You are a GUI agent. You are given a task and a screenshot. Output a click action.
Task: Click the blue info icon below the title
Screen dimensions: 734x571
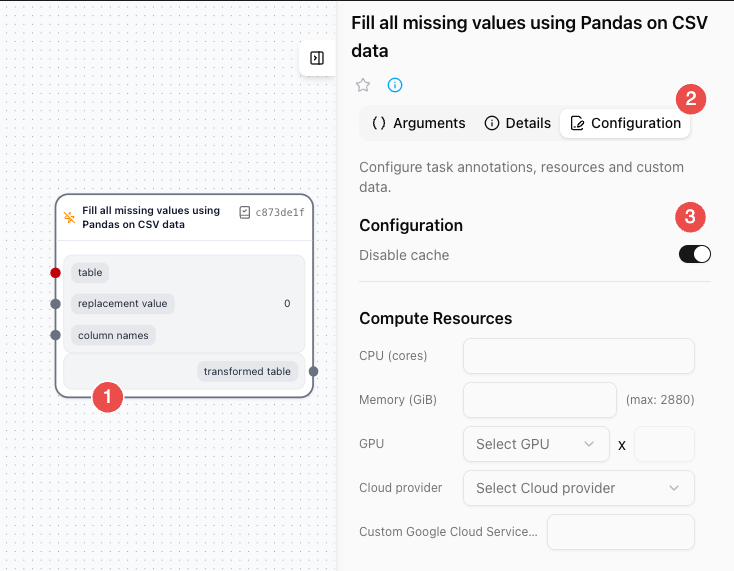pyautogui.click(x=395, y=85)
